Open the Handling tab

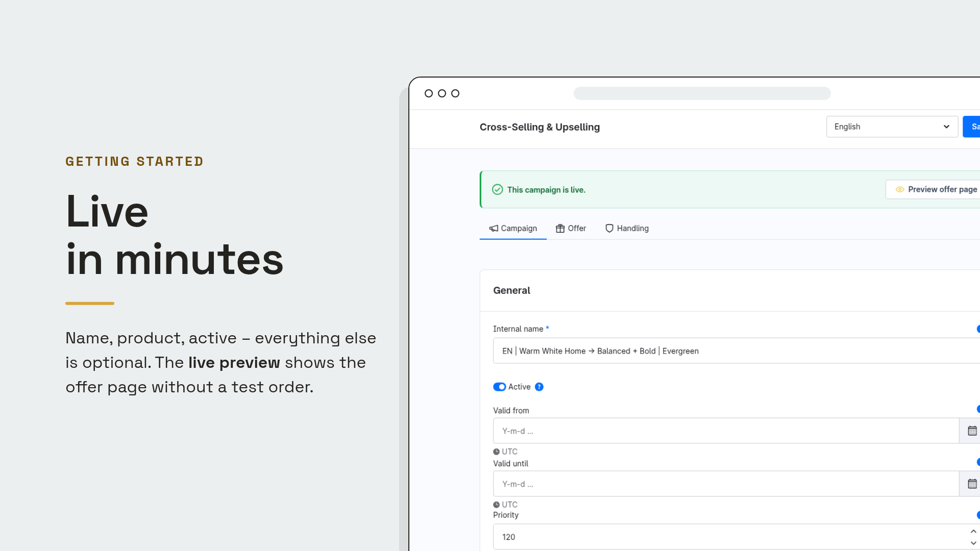pyautogui.click(x=627, y=228)
